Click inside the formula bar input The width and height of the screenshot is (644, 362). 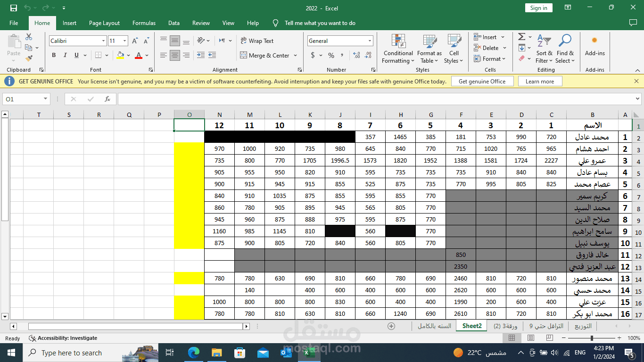coord(376,99)
